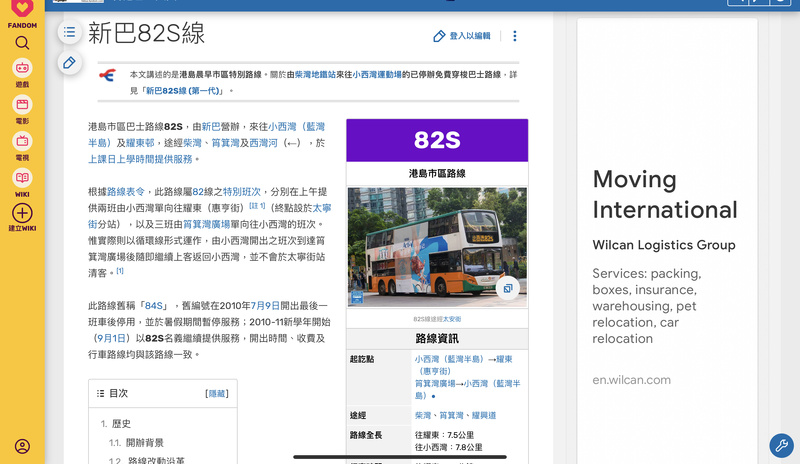The height and width of the screenshot is (464, 800).
Task: Open the 82S bus photograph
Action: (x=437, y=248)
